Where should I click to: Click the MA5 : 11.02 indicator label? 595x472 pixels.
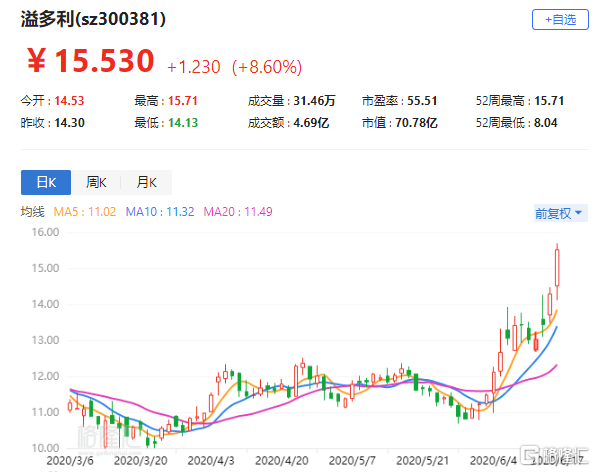pyautogui.click(x=85, y=211)
